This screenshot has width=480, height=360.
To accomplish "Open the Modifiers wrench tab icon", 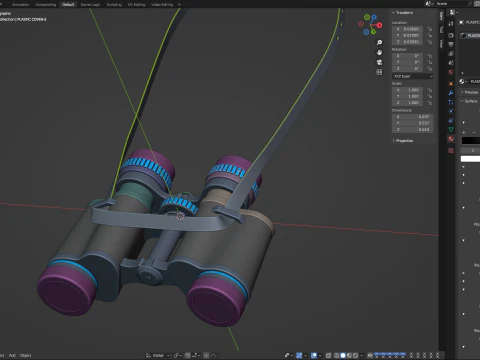I will pos(451,93).
